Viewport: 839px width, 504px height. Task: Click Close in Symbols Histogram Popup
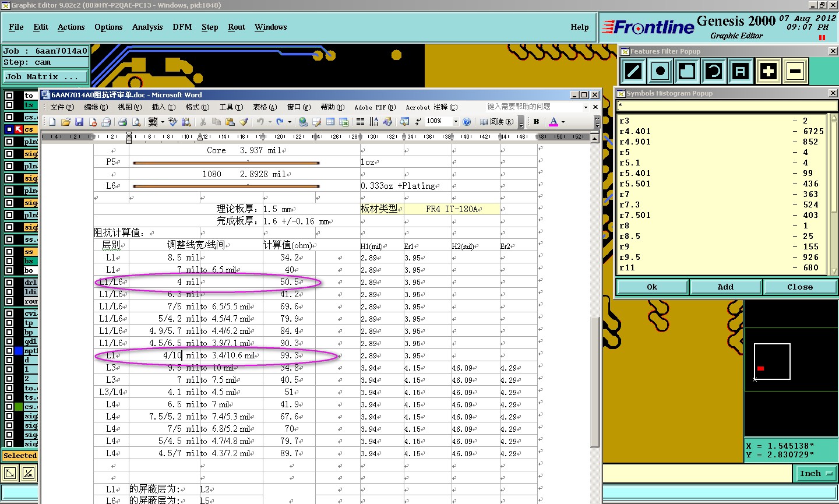click(800, 287)
